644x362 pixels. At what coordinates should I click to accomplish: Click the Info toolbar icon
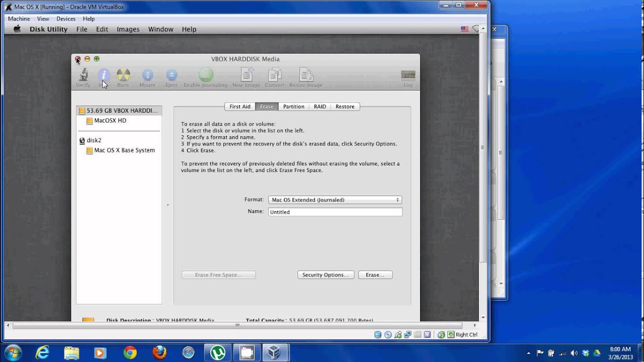tap(104, 75)
